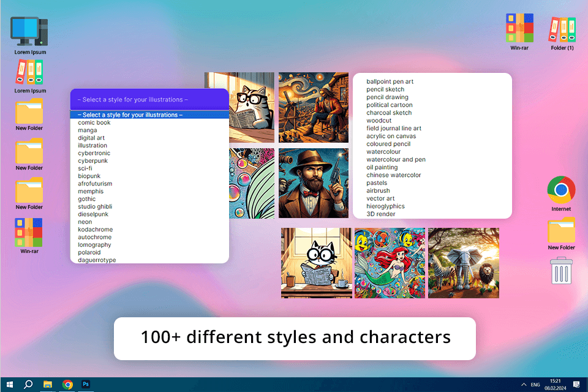Click 'pencil sketch' in white list
This screenshot has height=392, width=588.
point(385,89)
